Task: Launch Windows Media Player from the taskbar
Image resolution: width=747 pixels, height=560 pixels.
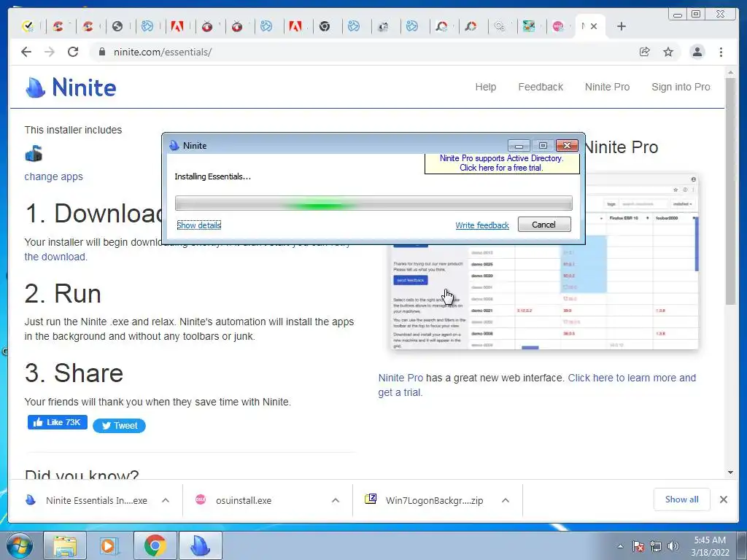Action: coord(109,545)
